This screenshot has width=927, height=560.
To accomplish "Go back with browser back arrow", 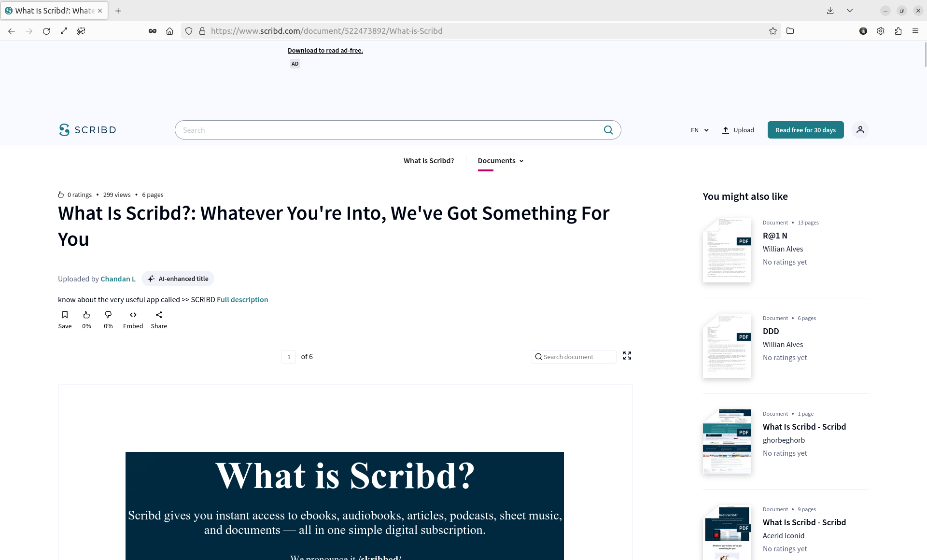I will pyautogui.click(x=12, y=31).
